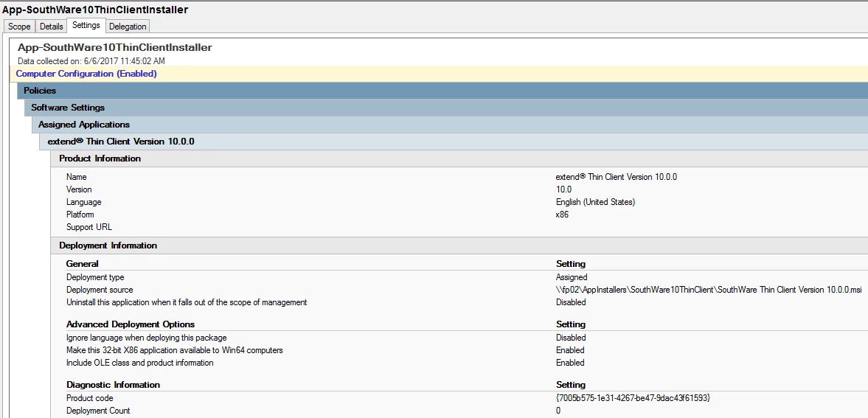Click the App-SouthWare10ThinClientInstaller report title
The width and height of the screenshot is (868, 418).
point(114,48)
